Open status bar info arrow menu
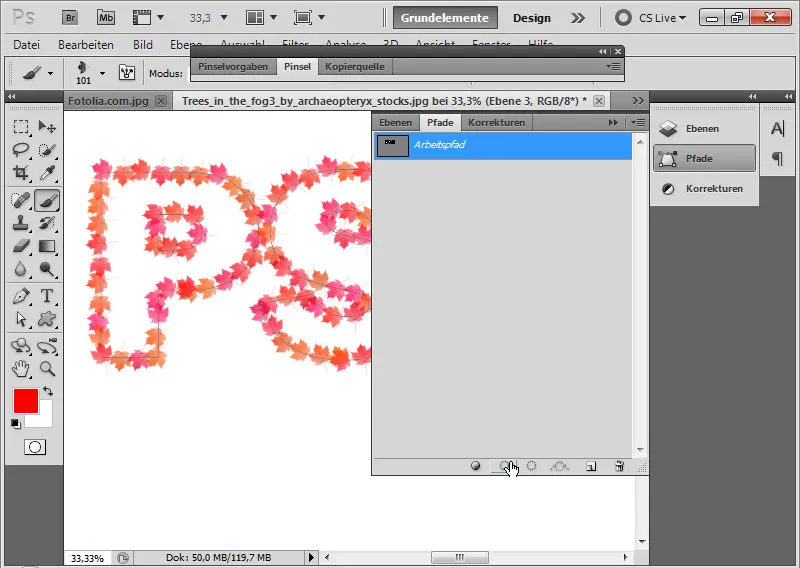This screenshot has width=800, height=568. point(311,557)
